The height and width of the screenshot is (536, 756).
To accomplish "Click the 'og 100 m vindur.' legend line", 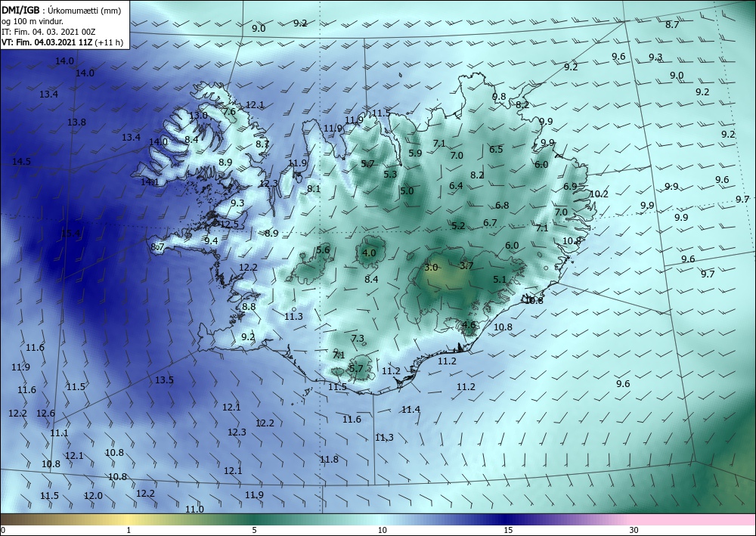I will [33, 21].
